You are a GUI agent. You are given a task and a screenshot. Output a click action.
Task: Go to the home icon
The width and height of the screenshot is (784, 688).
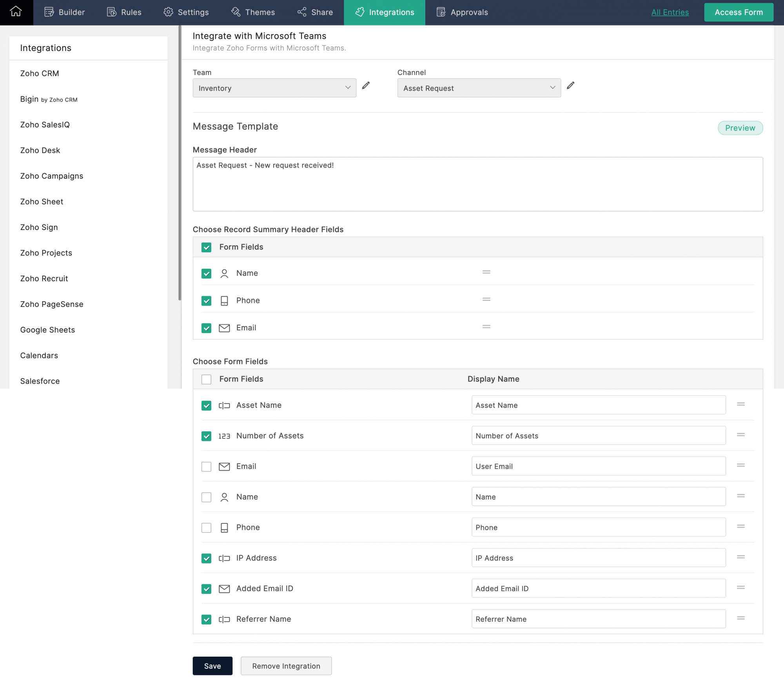(x=16, y=12)
